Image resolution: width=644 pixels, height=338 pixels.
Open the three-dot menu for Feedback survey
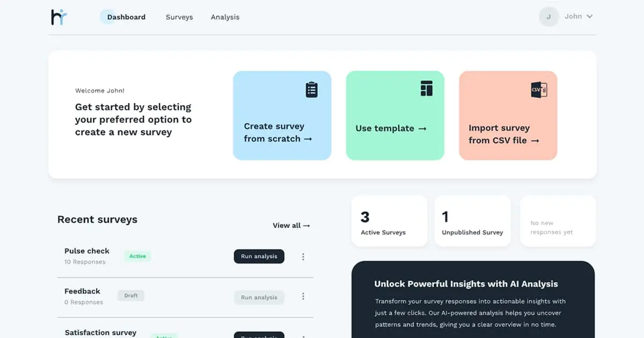[x=303, y=296]
